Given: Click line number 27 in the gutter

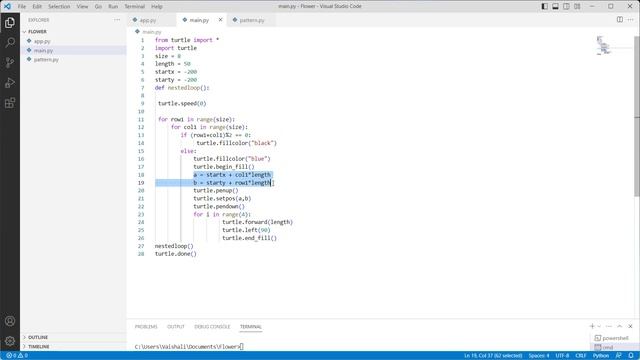Looking at the screenshot, I should coord(141,246).
